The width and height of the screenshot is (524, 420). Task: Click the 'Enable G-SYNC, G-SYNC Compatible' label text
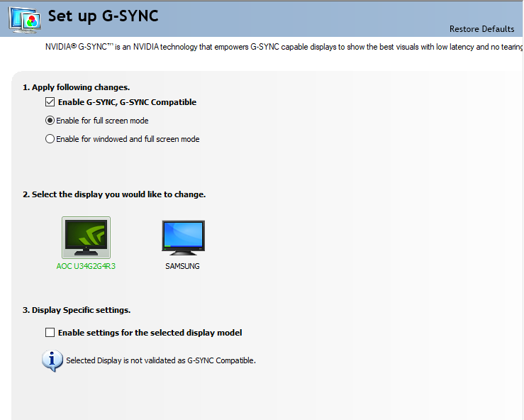(x=127, y=102)
